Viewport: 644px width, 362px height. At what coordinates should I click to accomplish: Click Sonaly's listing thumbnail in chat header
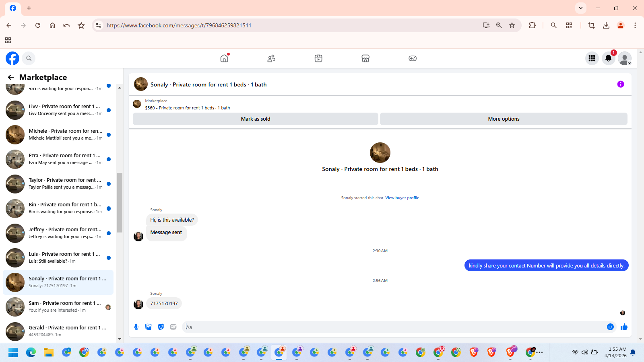(141, 84)
